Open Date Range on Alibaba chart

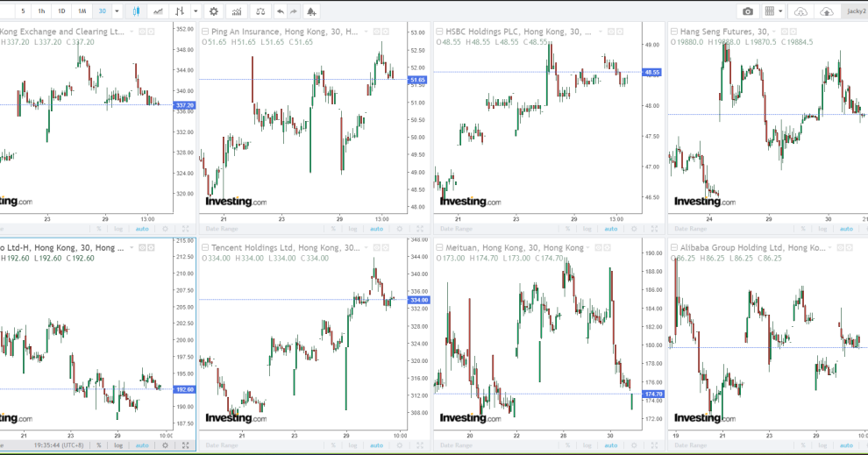[690, 445]
